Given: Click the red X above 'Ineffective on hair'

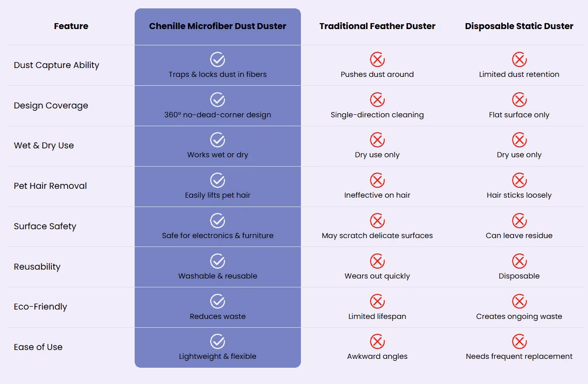Looking at the screenshot, I should 377,180.
